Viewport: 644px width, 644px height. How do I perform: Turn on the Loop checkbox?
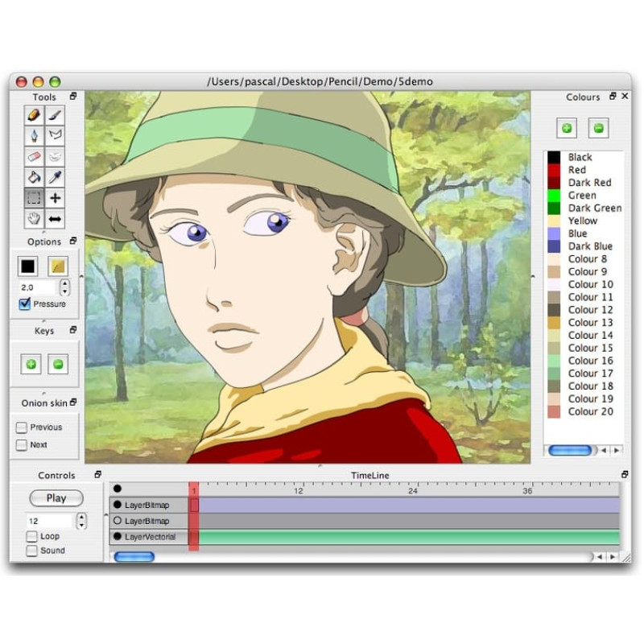[x=31, y=536]
